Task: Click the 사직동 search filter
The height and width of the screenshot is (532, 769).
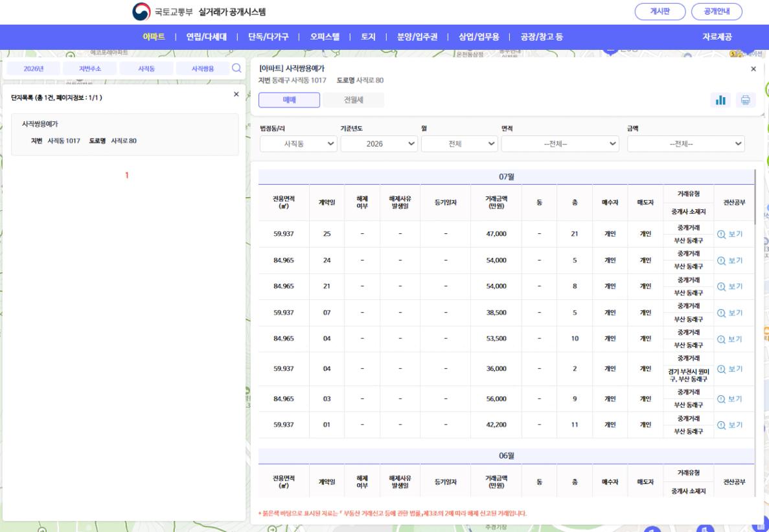Action: point(146,69)
